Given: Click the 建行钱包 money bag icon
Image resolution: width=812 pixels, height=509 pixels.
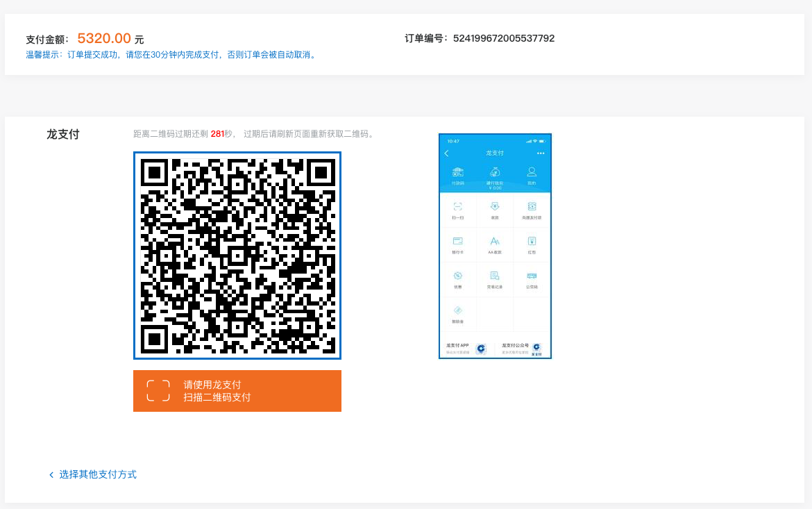Looking at the screenshot, I should click(x=495, y=172).
